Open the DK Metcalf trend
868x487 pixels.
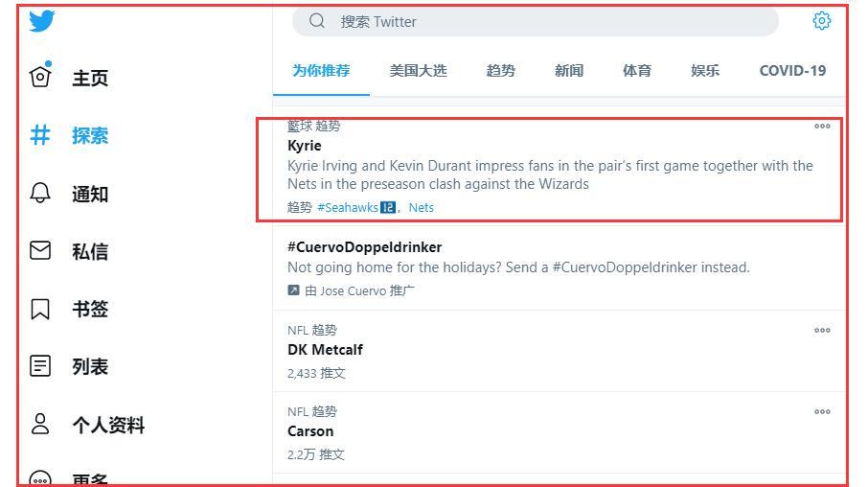pyautogui.click(x=325, y=350)
